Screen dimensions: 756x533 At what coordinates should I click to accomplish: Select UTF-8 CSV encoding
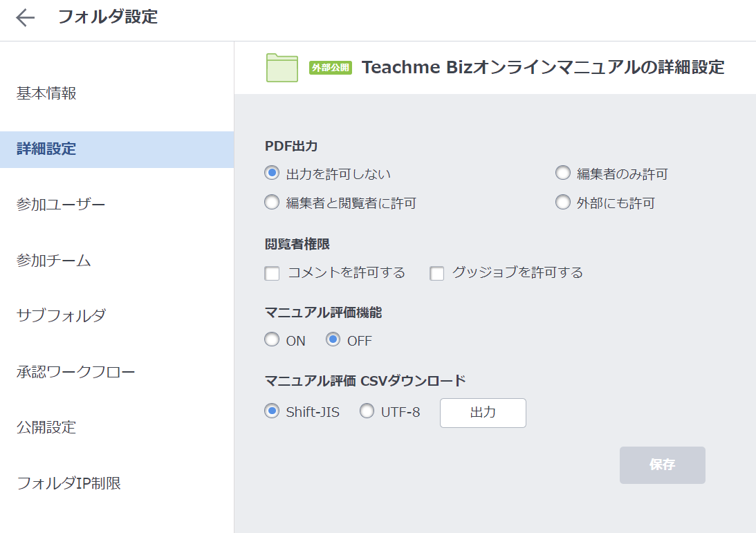(367, 412)
